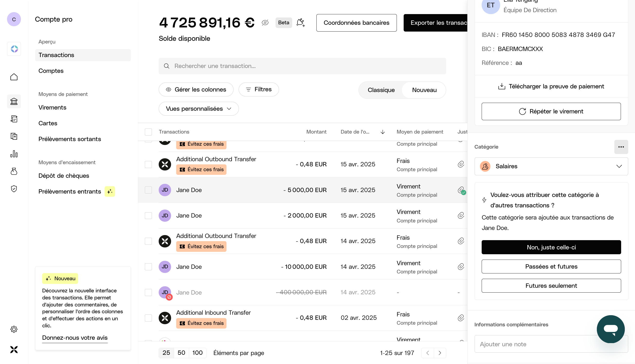Click the bank building sidebar icon
Image resolution: width=635 pixels, height=364 pixels.
pos(14,101)
